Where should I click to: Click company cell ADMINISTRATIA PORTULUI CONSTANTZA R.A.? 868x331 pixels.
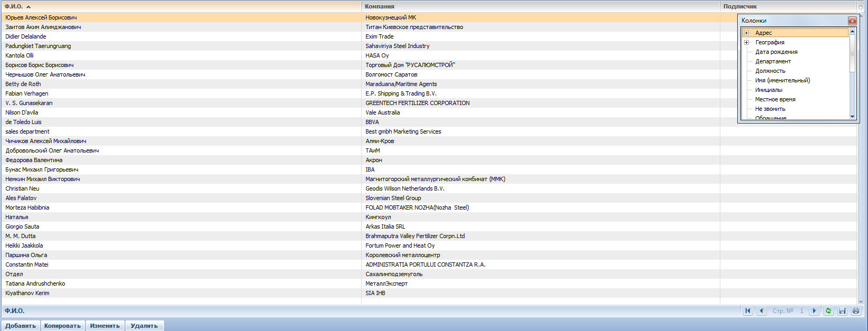541,264
